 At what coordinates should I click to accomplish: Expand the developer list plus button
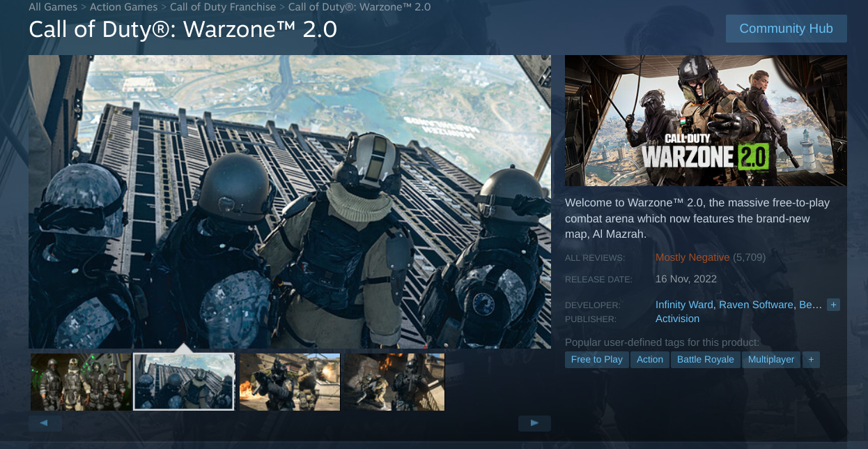[833, 305]
